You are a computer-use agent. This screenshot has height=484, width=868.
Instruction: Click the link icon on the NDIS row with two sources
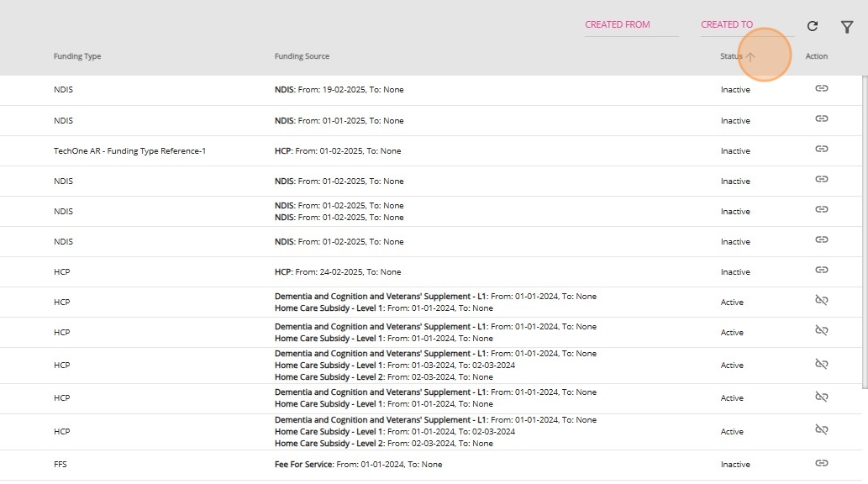pos(822,209)
